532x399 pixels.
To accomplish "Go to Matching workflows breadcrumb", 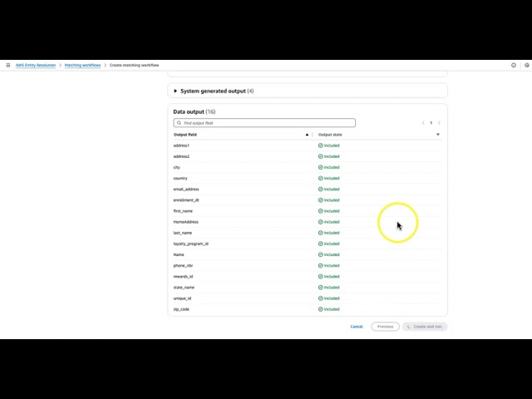I will click(x=82, y=65).
